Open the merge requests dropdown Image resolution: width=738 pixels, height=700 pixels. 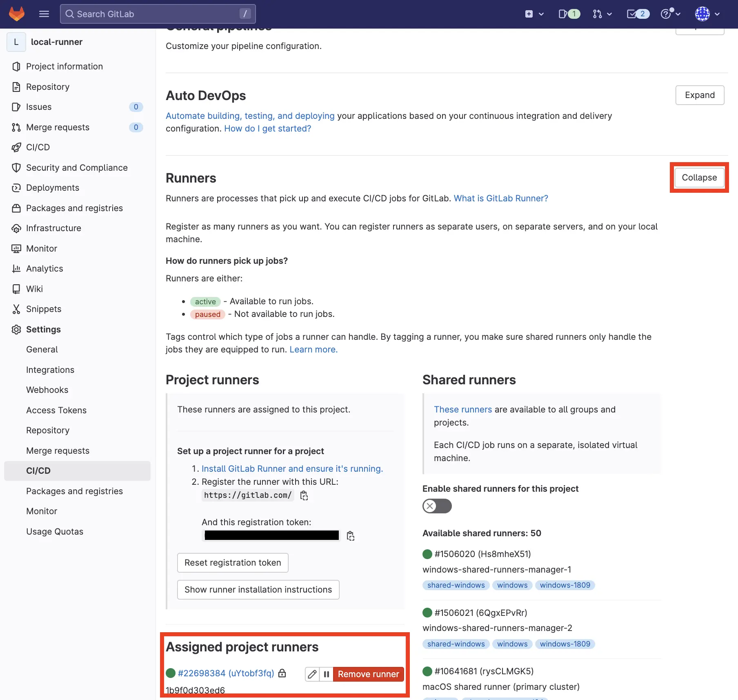coord(602,14)
